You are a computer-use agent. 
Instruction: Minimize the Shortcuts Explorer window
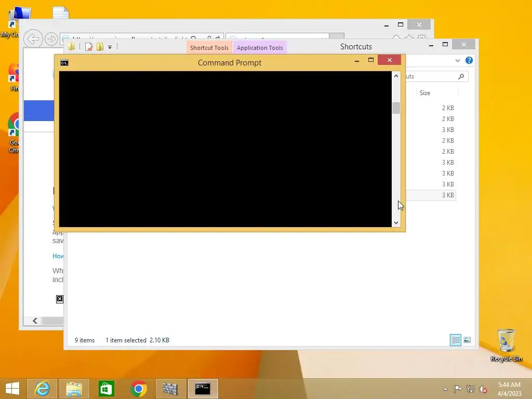431,45
